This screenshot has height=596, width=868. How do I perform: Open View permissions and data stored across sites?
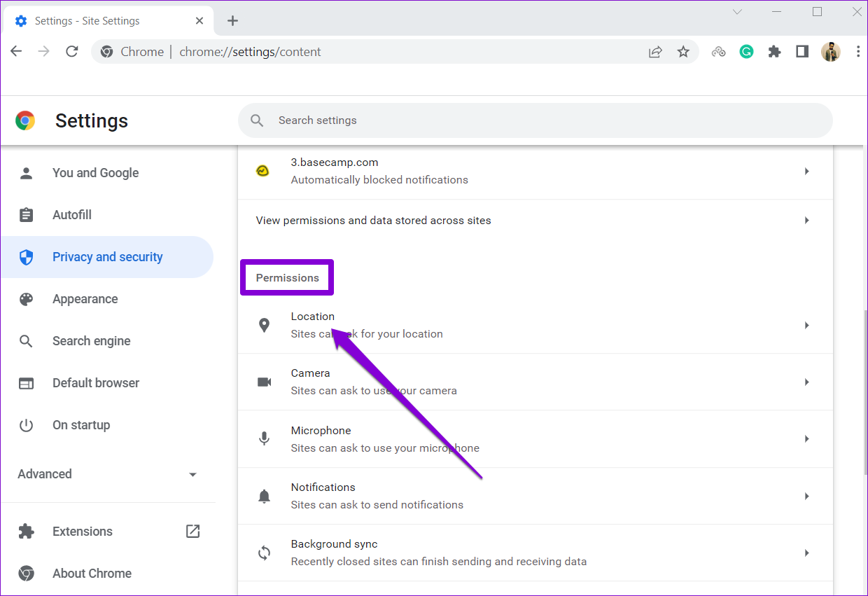373,221
